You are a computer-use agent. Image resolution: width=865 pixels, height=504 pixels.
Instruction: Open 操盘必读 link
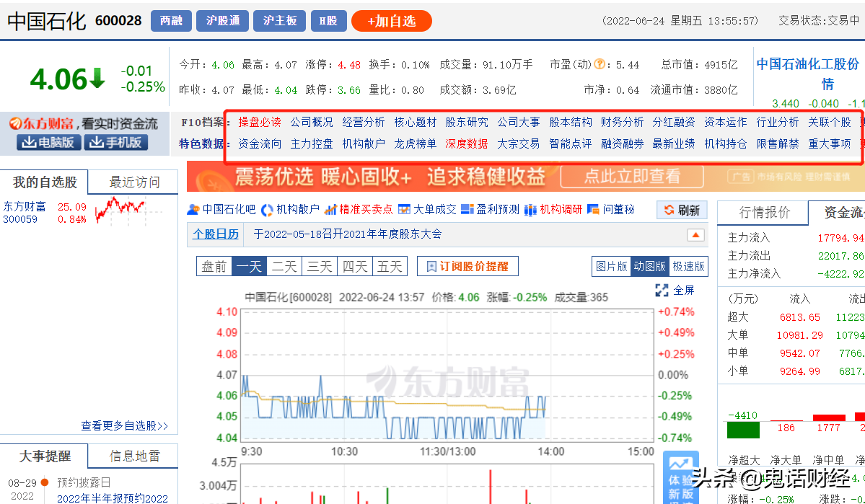259,122
